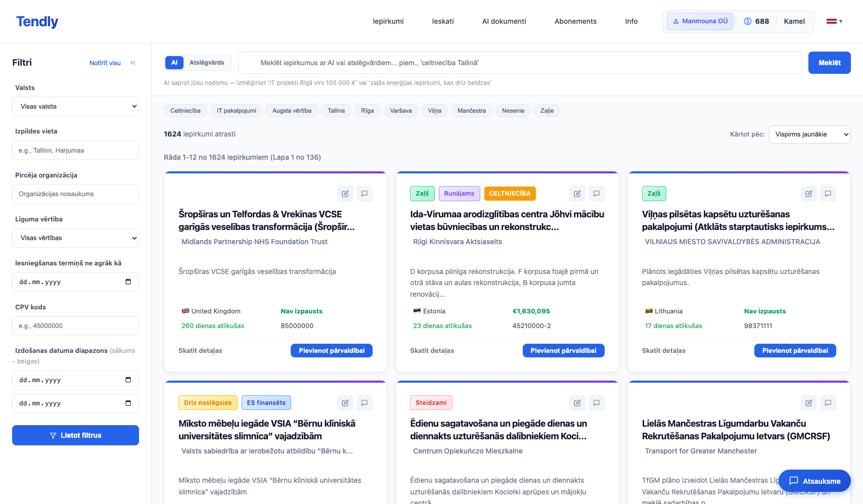This screenshot has width=863, height=504.
Task: Open the Iepirkumi menu item
Action: coord(388,21)
